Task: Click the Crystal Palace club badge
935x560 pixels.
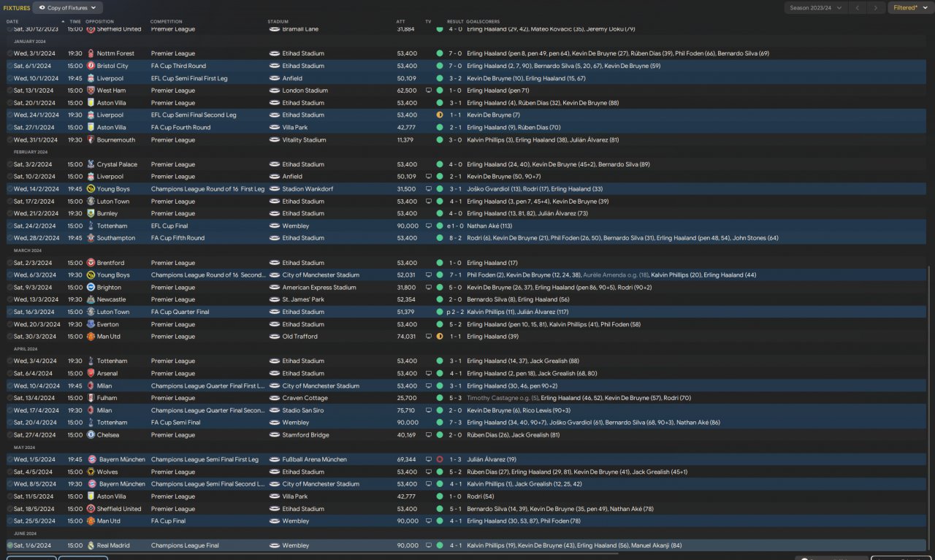Action: click(x=91, y=164)
